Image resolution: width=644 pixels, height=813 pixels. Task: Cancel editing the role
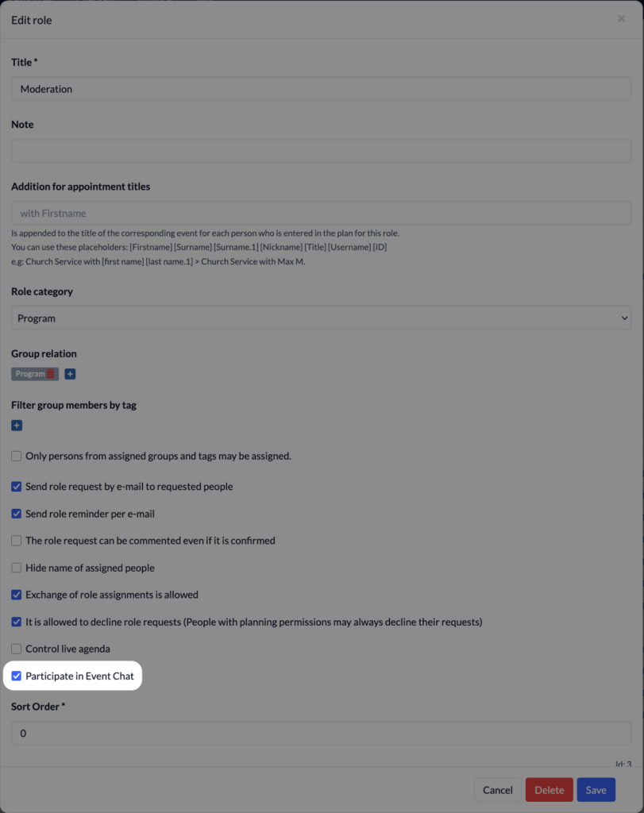(x=498, y=790)
